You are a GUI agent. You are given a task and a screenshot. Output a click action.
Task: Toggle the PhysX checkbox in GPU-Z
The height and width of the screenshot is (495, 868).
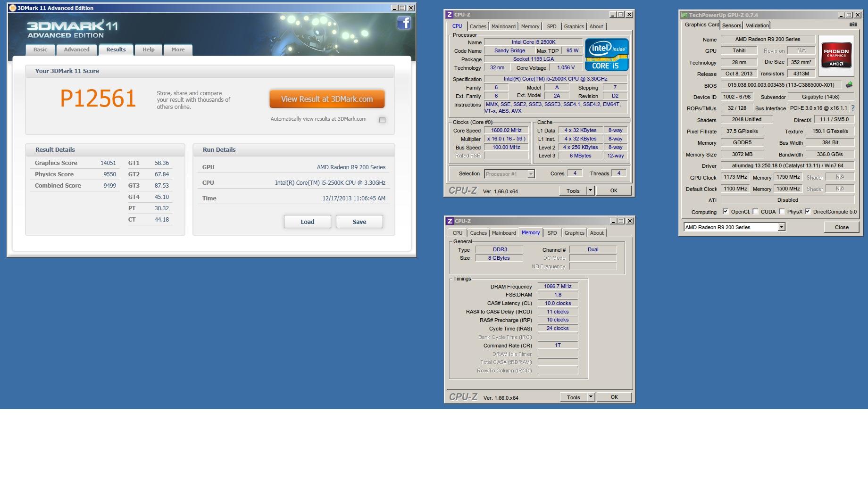click(x=782, y=212)
